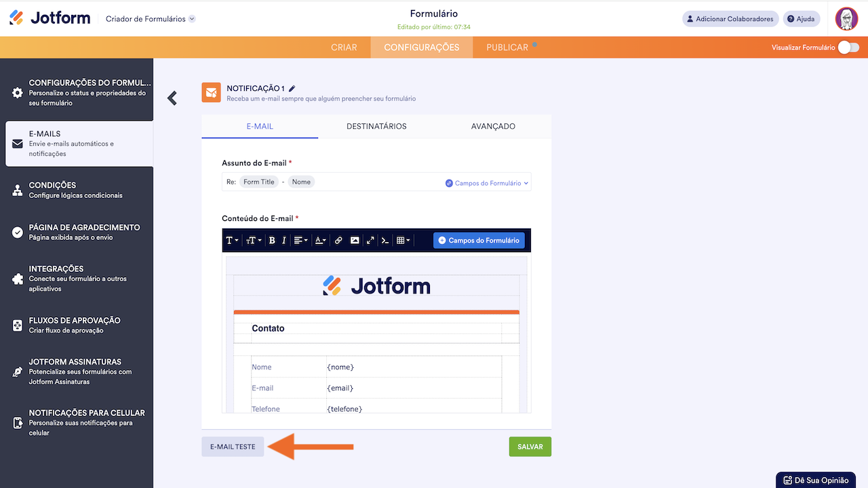Viewport: 868px width, 488px height.
Task: Select the E-MAIL tab
Action: (260, 126)
